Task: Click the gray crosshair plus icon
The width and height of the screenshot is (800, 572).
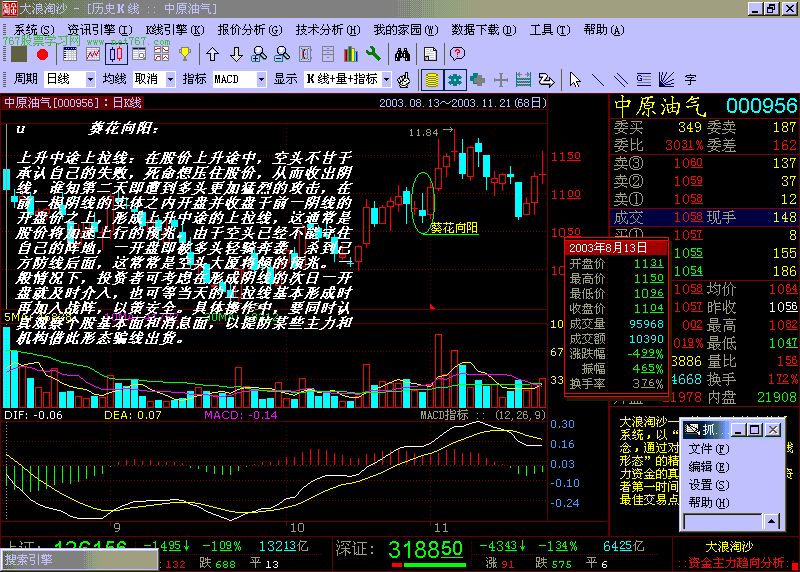Action: (x=501, y=80)
